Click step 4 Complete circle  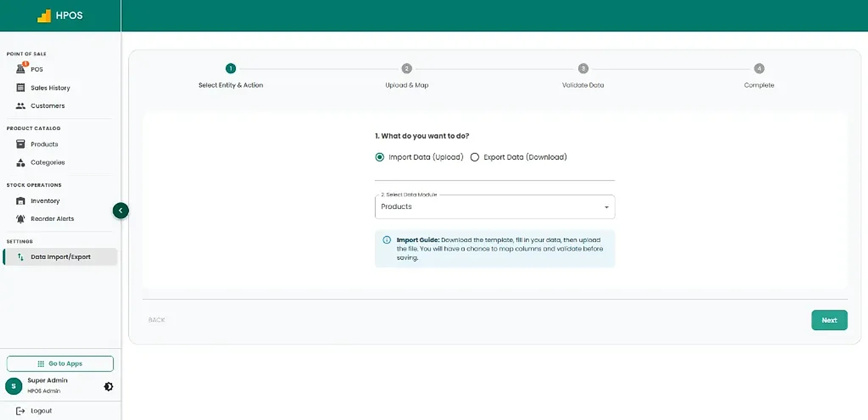coord(759,68)
